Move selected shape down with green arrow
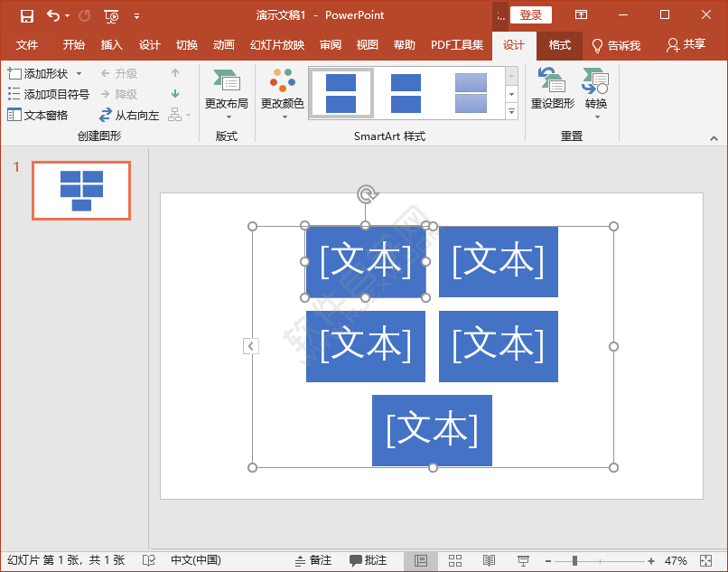Viewport: 728px width, 572px height. [x=175, y=94]
